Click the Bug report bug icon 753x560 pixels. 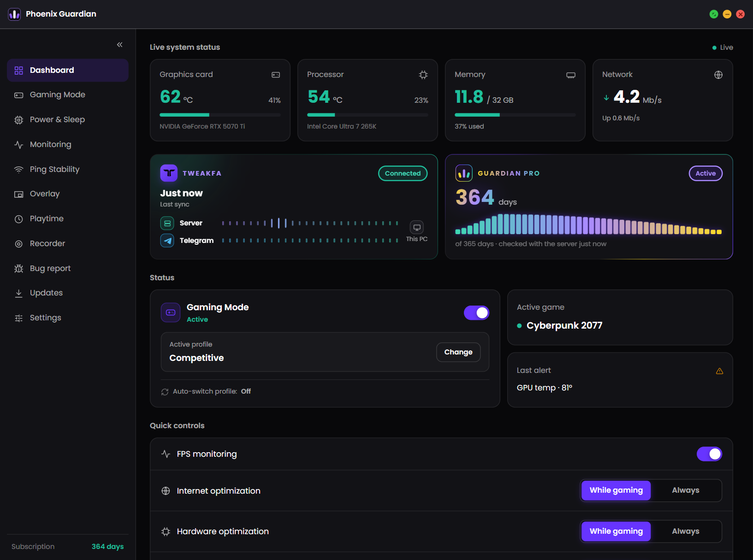coord(19,268)
